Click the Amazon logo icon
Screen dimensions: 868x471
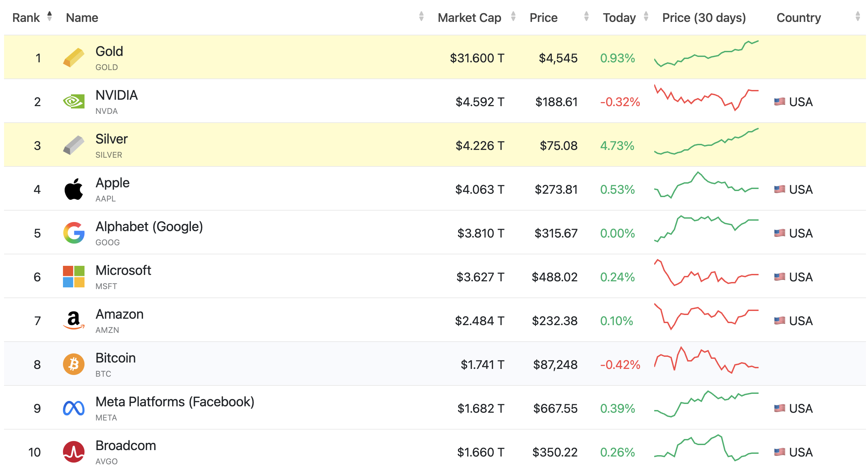(73, 320)
